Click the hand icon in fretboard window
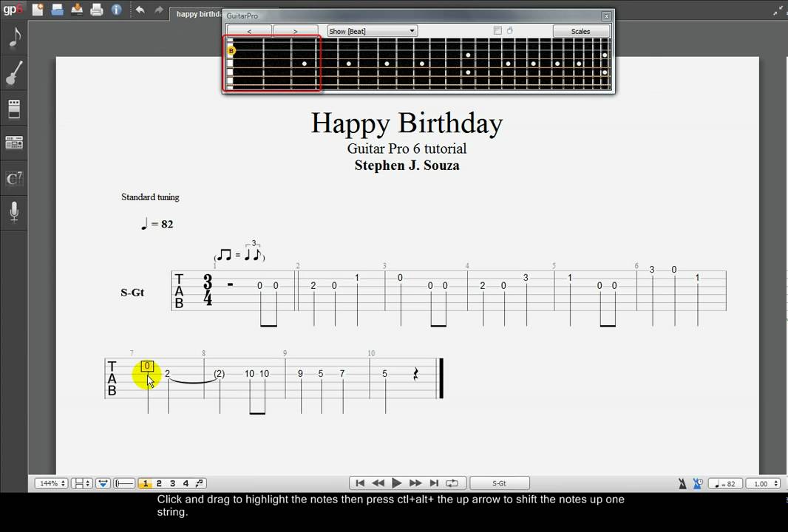Screen dimensions: 788x532 point(509,30)
